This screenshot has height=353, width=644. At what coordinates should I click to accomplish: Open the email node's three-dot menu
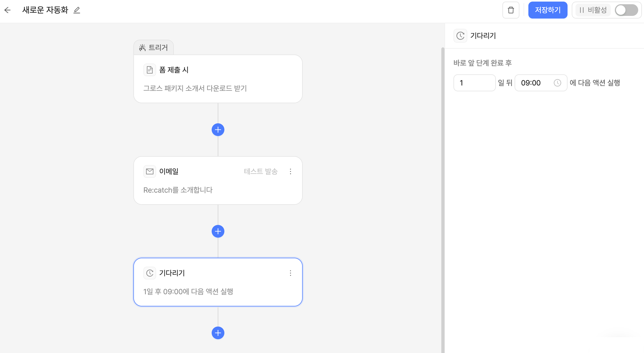pos(291,171)
